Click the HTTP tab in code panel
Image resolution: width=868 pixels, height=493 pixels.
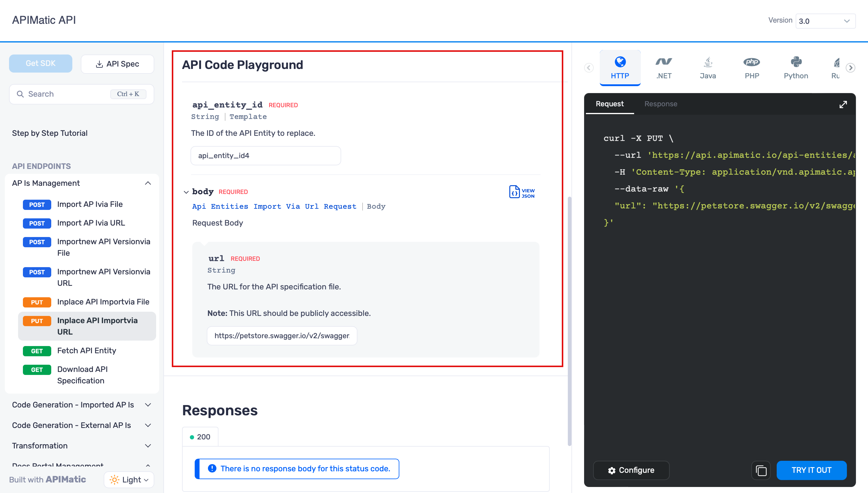[x=620, y=67]
